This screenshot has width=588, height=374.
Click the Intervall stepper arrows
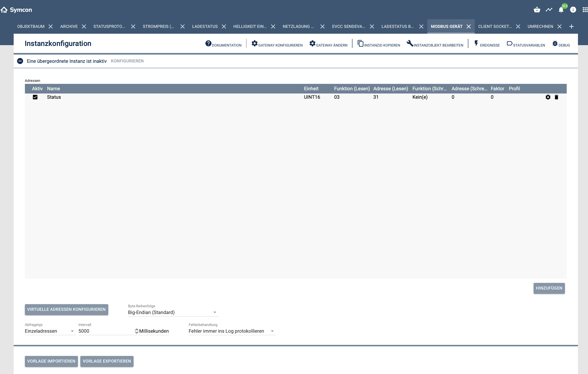[137, 331]
